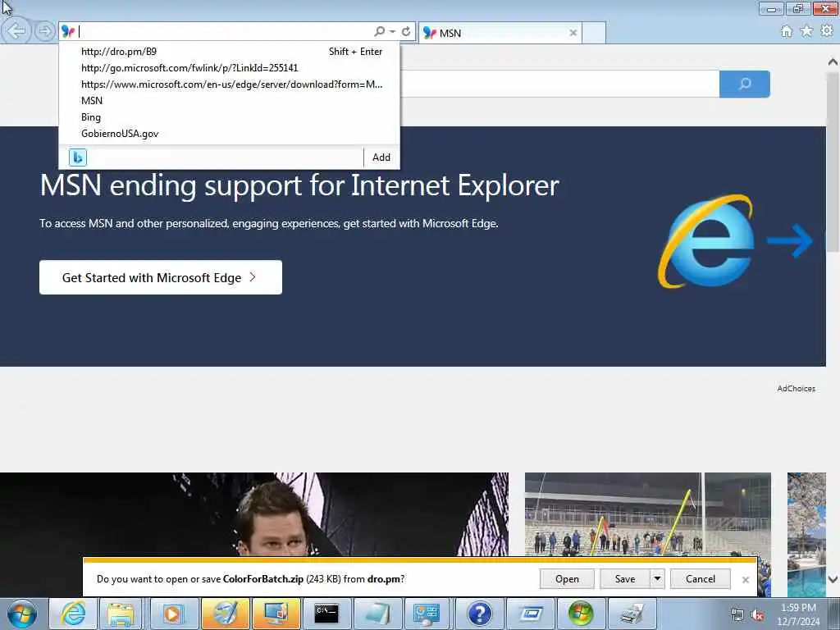Click the network tray icon
Screen dimensions: 840x630
click(737, 615)
